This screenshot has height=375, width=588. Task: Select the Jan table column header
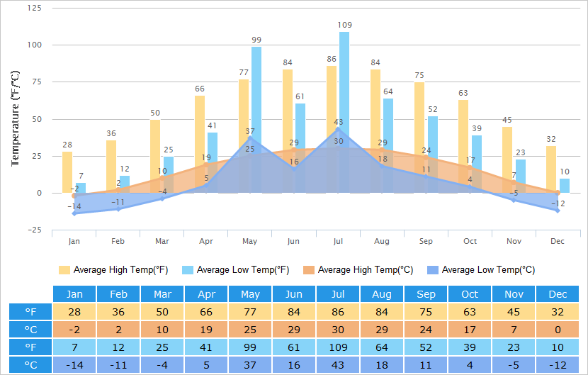[74, 294]
